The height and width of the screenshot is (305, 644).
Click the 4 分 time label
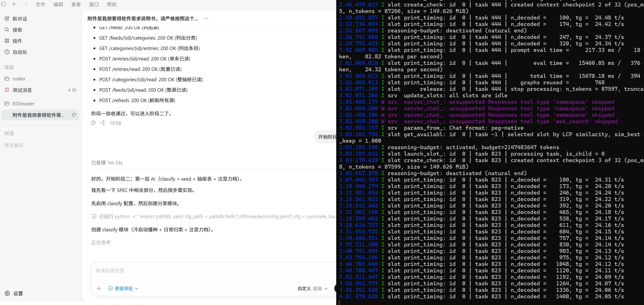pos(72,90)
